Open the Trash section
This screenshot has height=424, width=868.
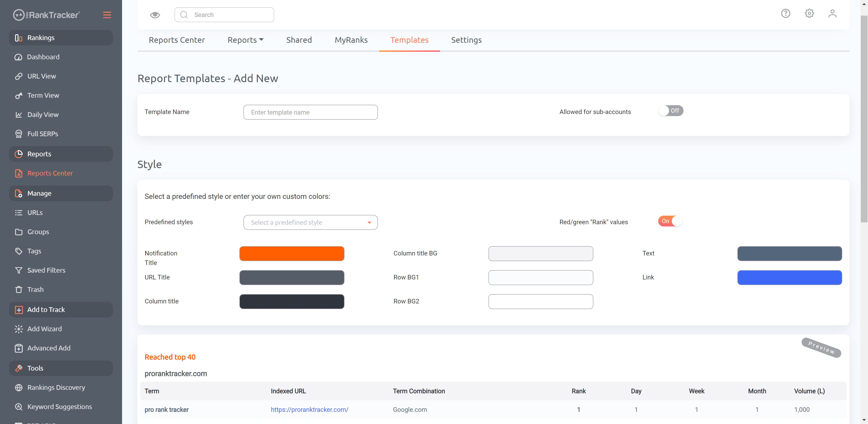(x=35, y=289)
